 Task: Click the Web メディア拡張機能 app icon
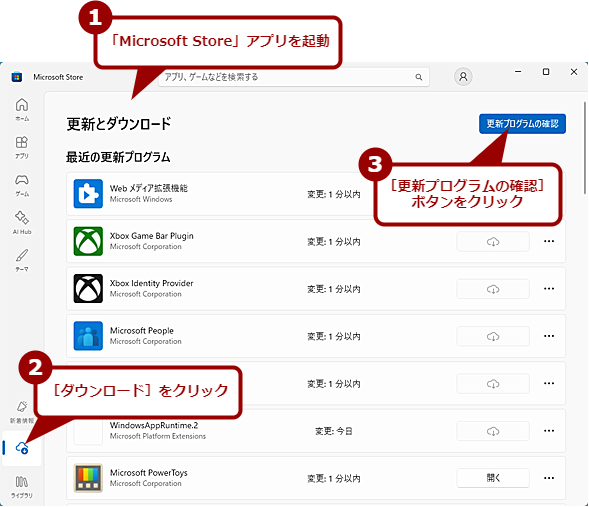point(88,194)
